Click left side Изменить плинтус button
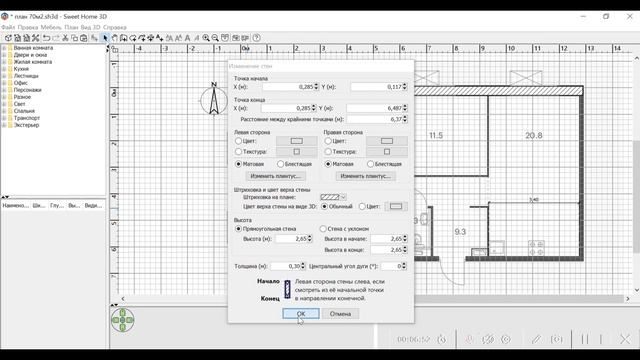This screenshot has width=640, height=360. (x=276, y=176)
